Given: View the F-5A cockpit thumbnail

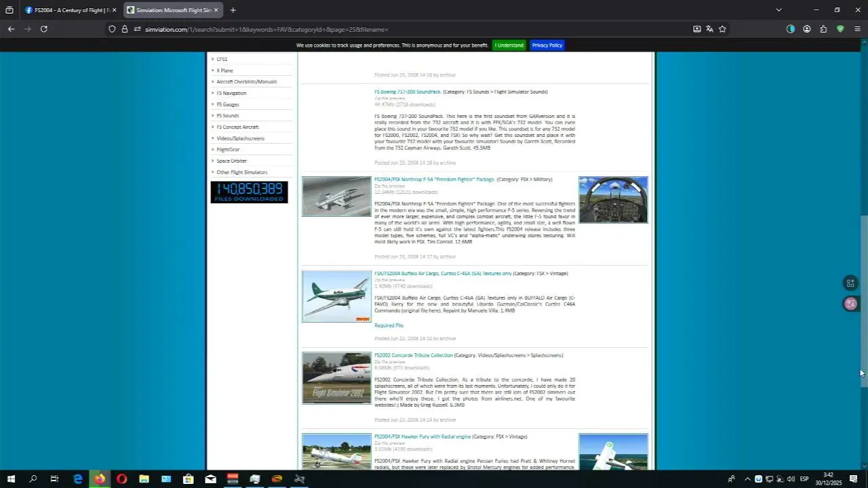Looking at the screenshot, I should point(613,200).
